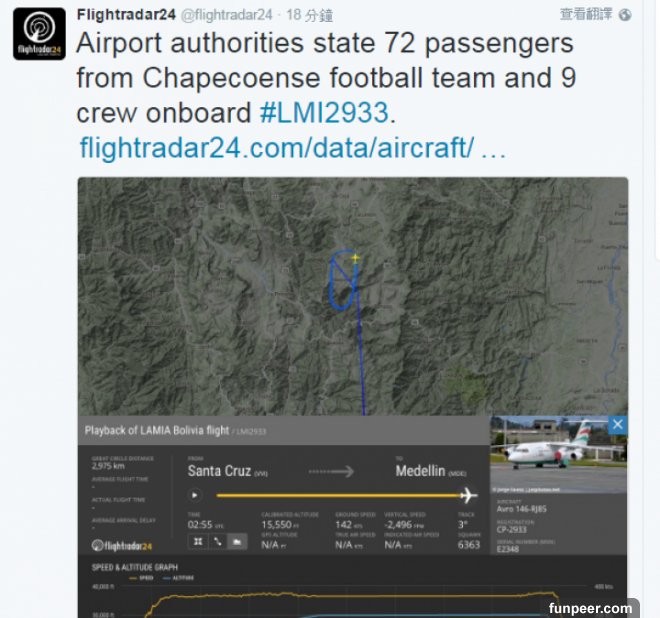This screenshot has height=618, width=660.
Task: Close the aircraft photo panel
Action: pyautogui.click(x=617, y=425)
